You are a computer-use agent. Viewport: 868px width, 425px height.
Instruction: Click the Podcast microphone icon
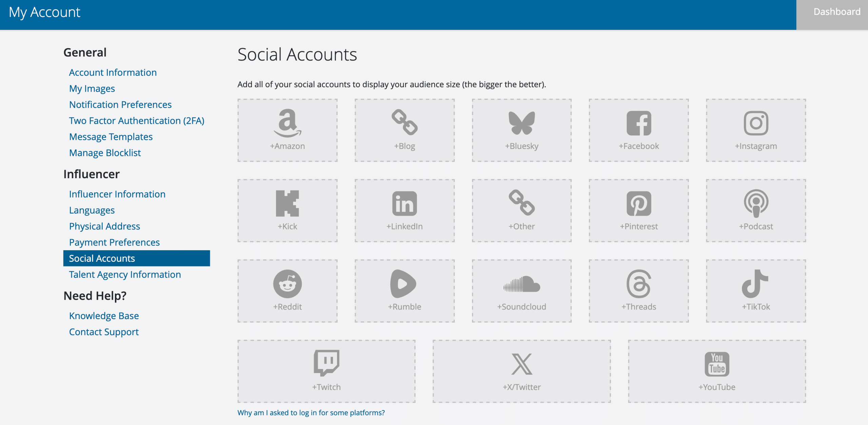click(x=756, y=203)
